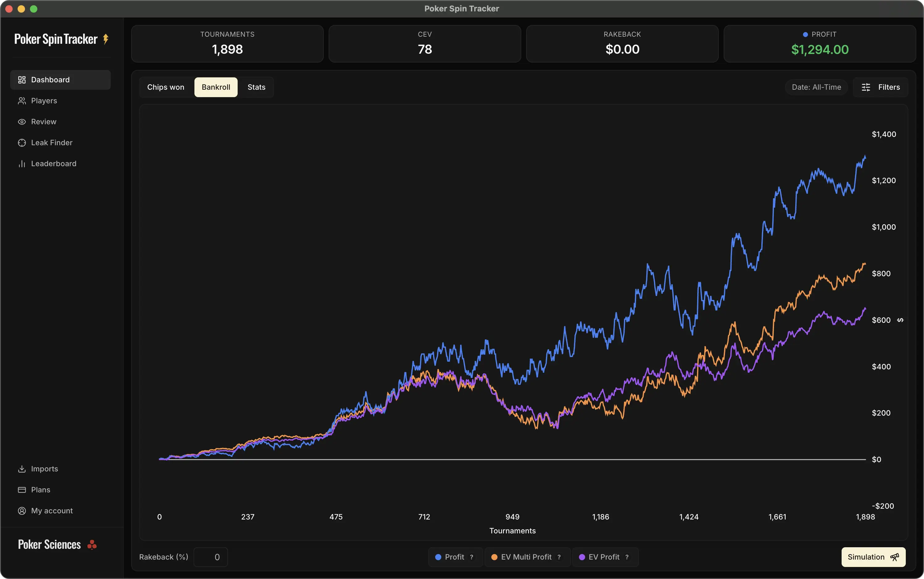
Task: Click the Review eye icon
Action: coord(22,122)
